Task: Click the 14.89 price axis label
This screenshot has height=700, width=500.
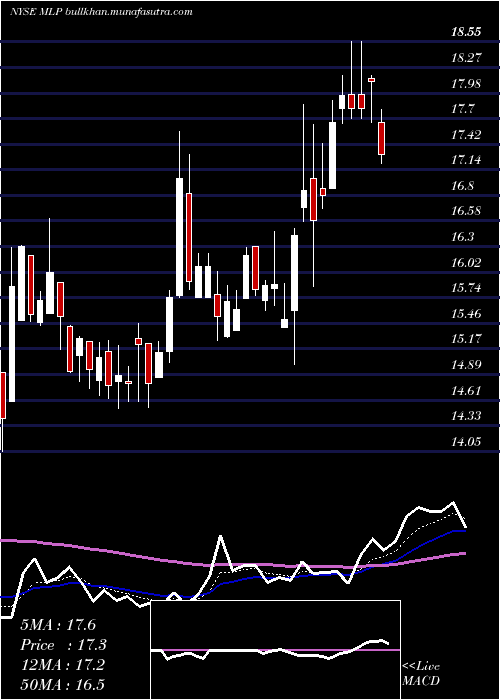Action: coord(466,365)
